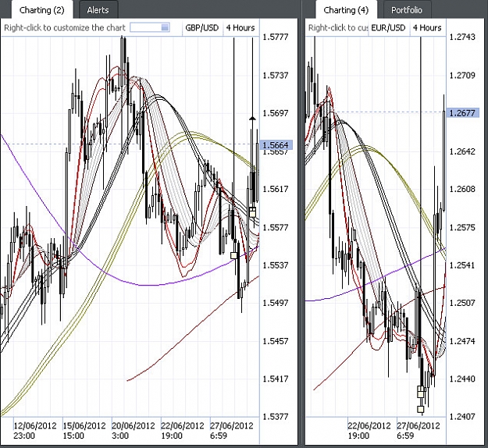
Task: Click 27/06/2012 6:59 label on GBP/USD chart
Action: point(232,430)
